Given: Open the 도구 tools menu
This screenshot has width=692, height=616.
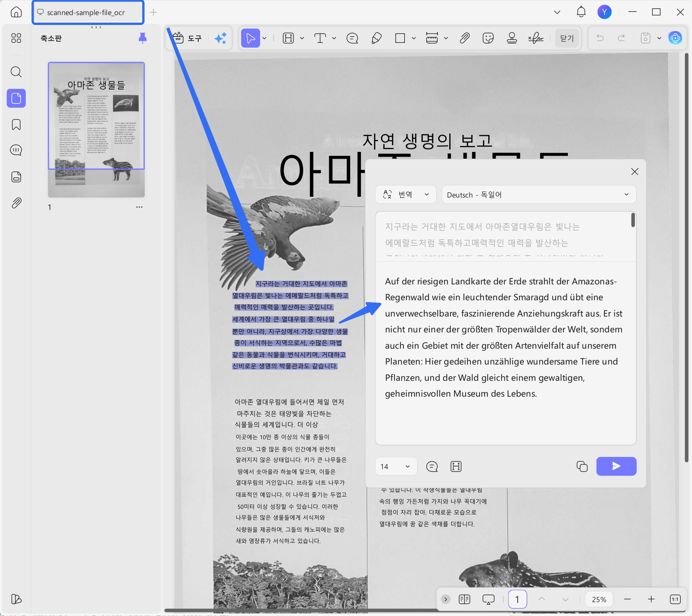Looking at the screenshot, I should click(187, 38).
